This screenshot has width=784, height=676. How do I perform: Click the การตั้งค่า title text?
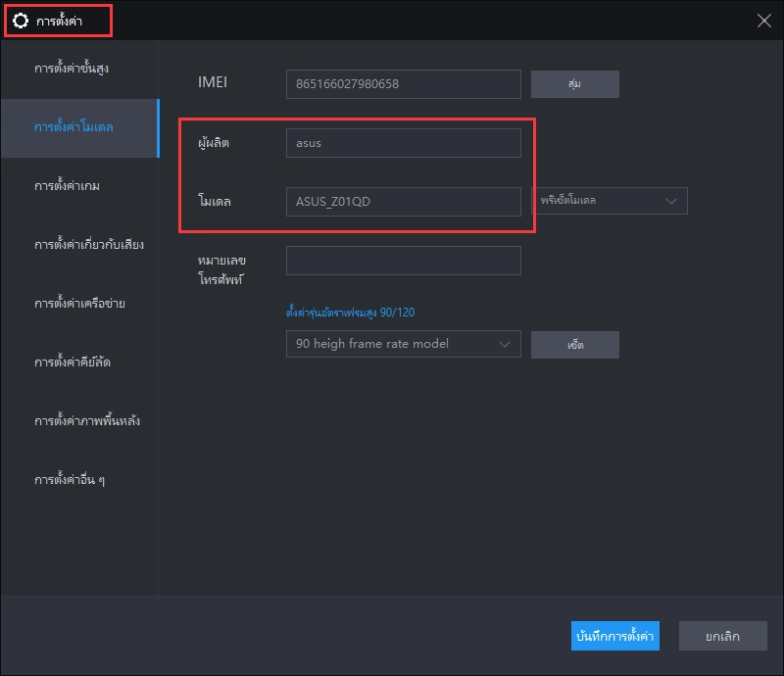point(59,21)
